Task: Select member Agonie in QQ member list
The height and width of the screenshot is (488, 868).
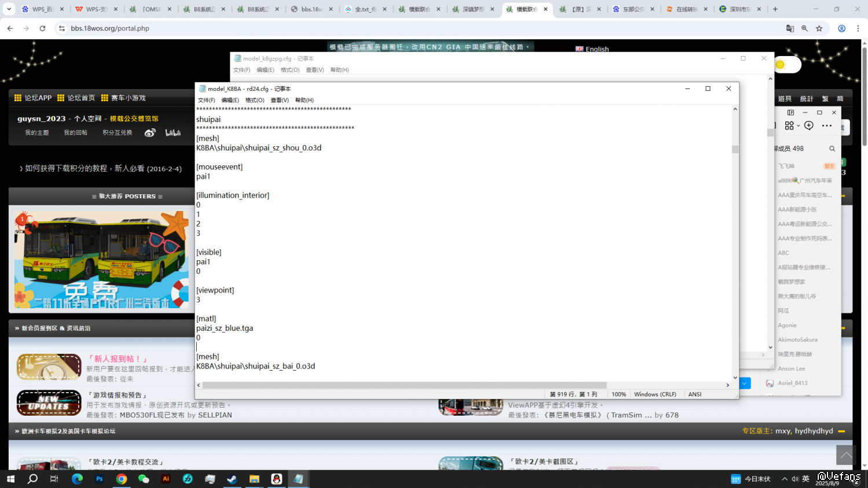Action: point(787,326)
